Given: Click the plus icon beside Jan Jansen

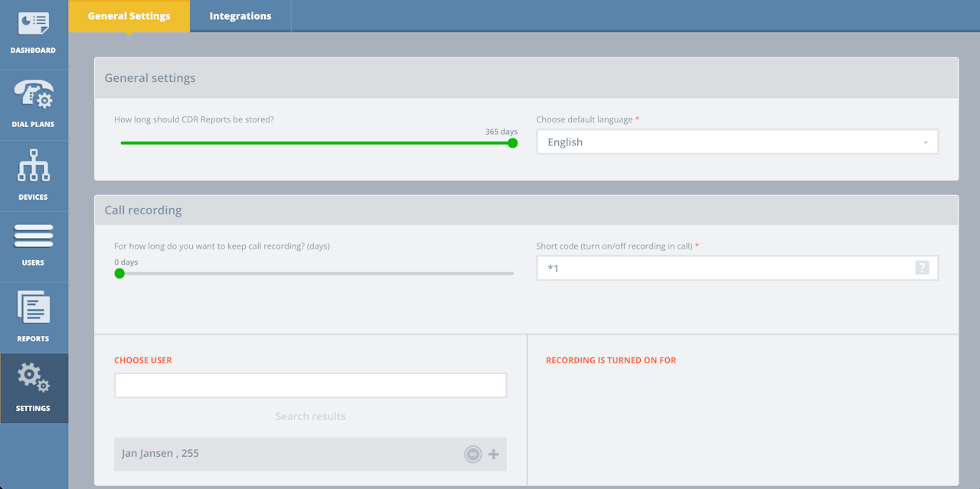Looking at the screenshot, I should pyautogui.click(x=494, y=455).
